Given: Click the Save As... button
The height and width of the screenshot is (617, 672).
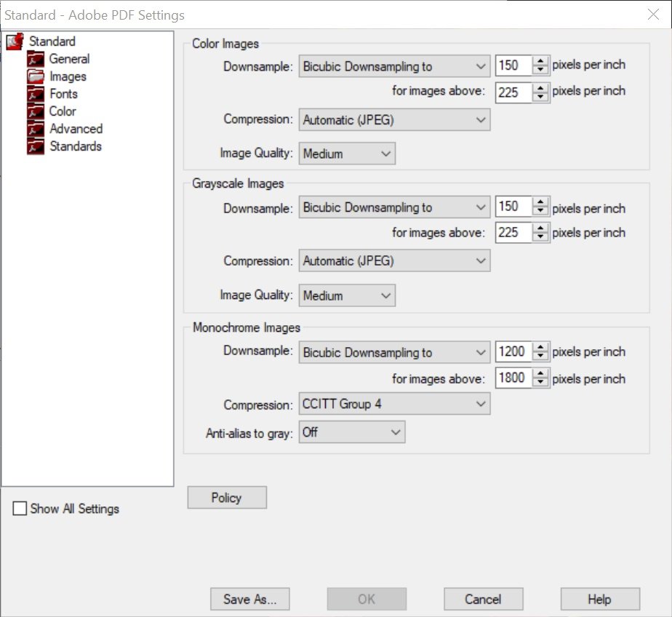Looking at the screenshot, I should tap(250, 599).
